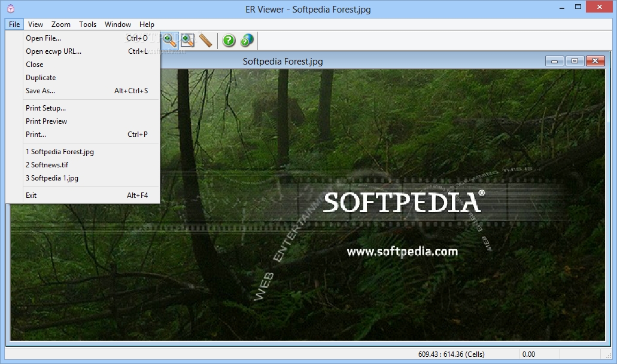Click the ER Viewer application icon in the title bar
This screenshot has width=617, height=364.
[11, 8]
